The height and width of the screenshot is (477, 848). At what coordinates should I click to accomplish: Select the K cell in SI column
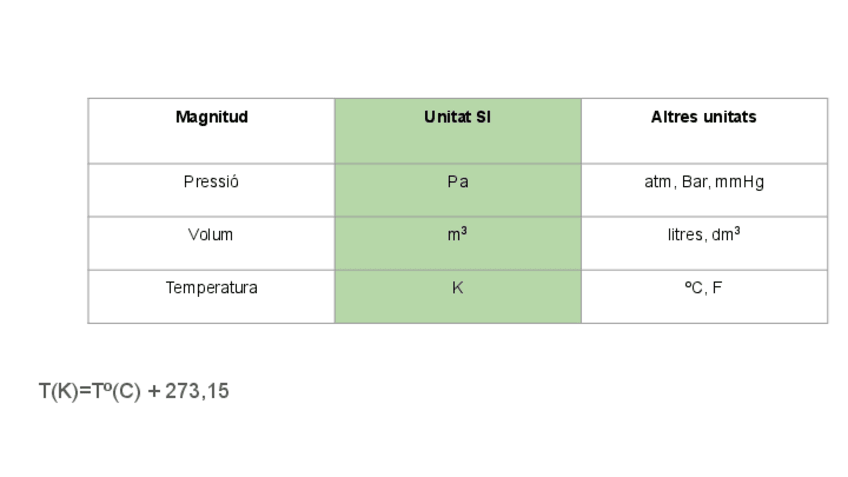coord(457,288)
